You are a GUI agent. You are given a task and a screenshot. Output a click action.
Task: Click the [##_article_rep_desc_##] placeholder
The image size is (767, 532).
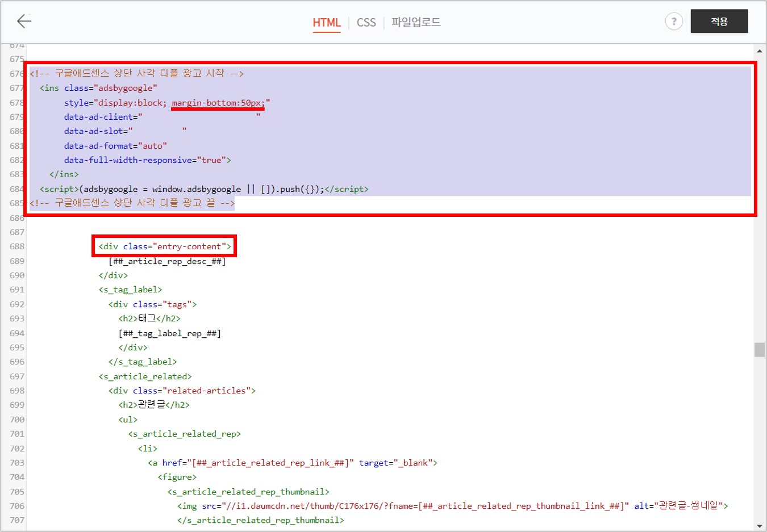click(167, 261)
